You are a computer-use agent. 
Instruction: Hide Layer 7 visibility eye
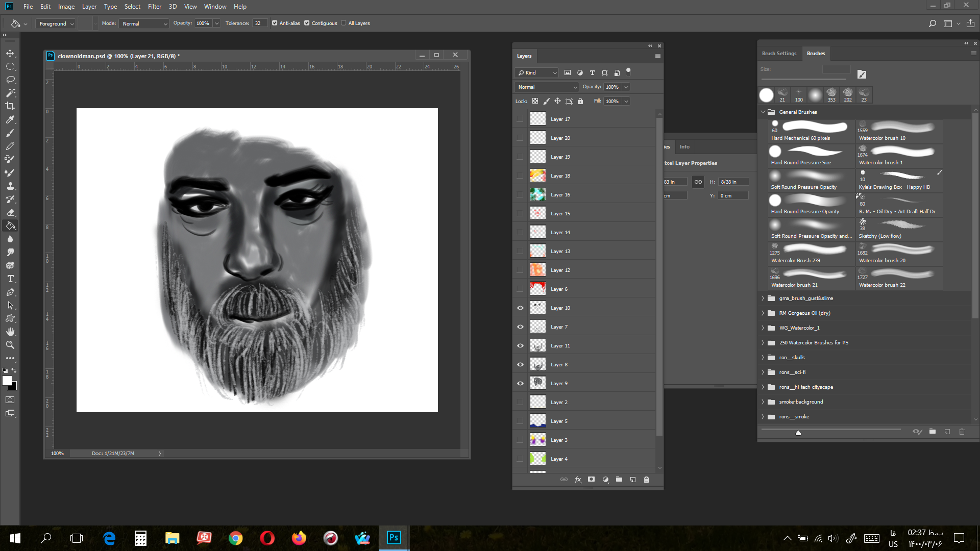click(x=520, y=327)
